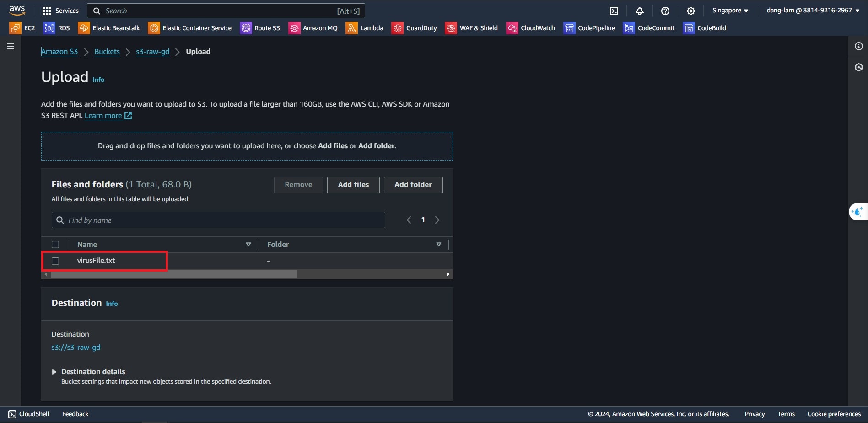Open the Lambda service shortcut

point(364,28)
